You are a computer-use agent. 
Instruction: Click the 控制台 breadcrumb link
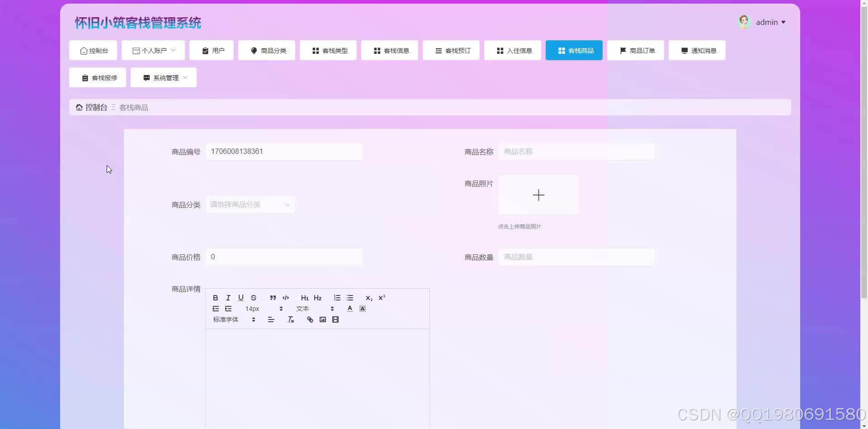tap(96, 107)
